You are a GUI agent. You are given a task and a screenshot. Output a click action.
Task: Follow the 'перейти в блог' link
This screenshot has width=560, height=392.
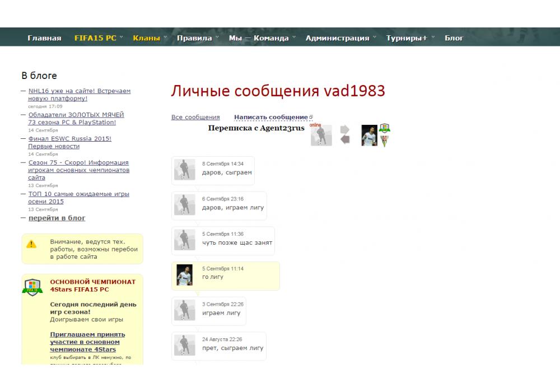point(57,218)
